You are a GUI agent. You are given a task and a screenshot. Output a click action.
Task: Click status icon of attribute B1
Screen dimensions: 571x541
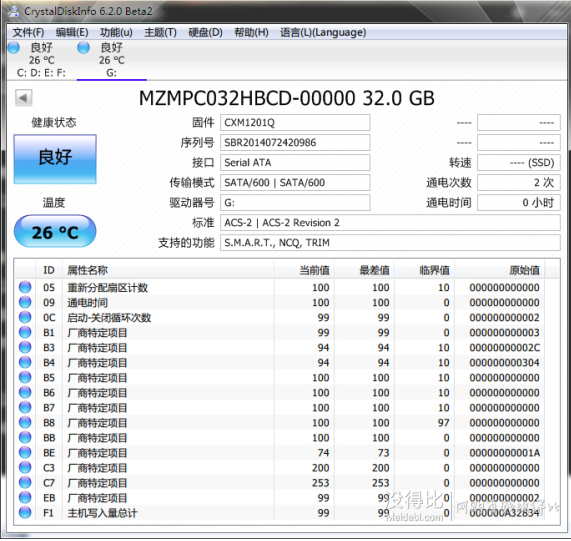(25, 332)
